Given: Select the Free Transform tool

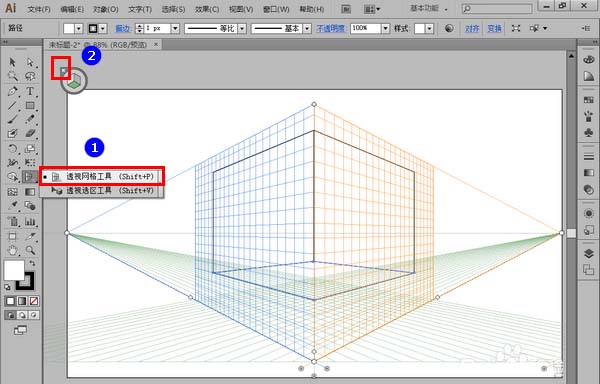Looking at the screenshot, I should pyautogui.click(x=30, y=163).
